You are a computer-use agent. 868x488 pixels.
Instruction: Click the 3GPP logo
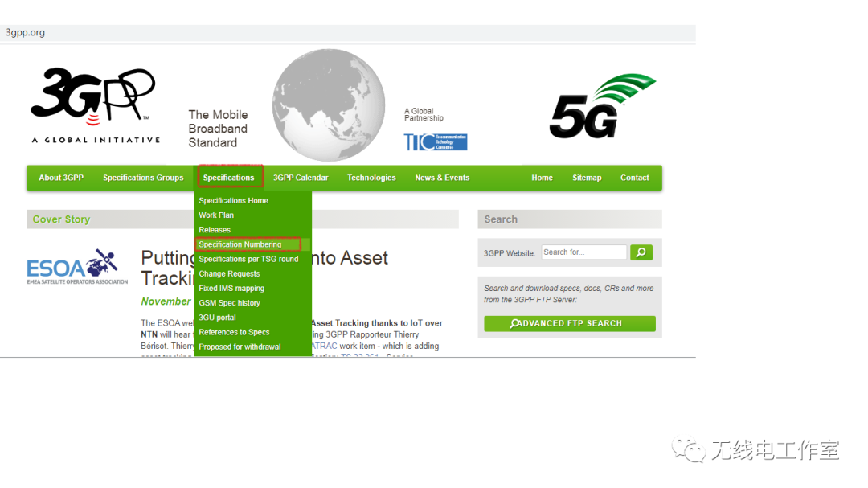(x=95, y=105)
